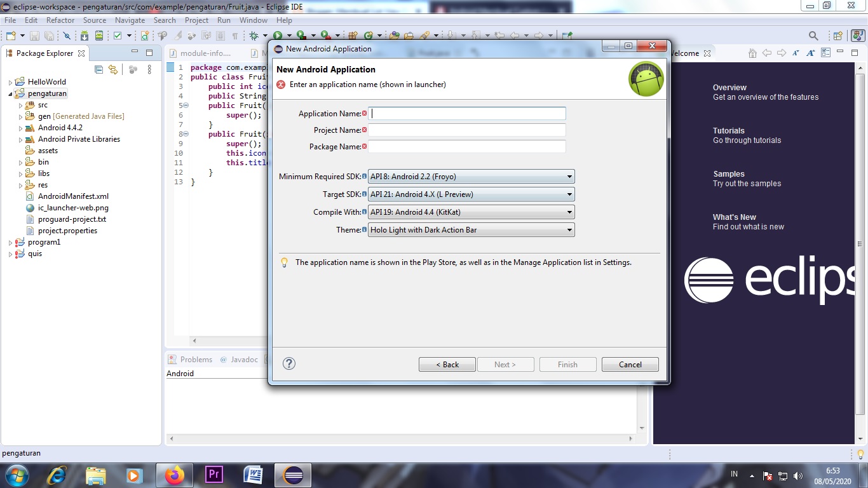Click Collapse All icon in Package Explorer
The width and height of the screenshot is (868, 488).
click(x=98, y=69)
